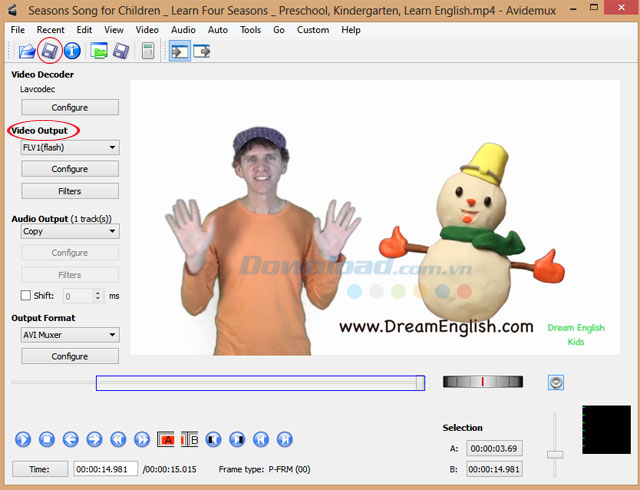The height and width of the screenshot is (490, 640).
Task: Set selection start with marker A icon
Action: tap(166, 439)
